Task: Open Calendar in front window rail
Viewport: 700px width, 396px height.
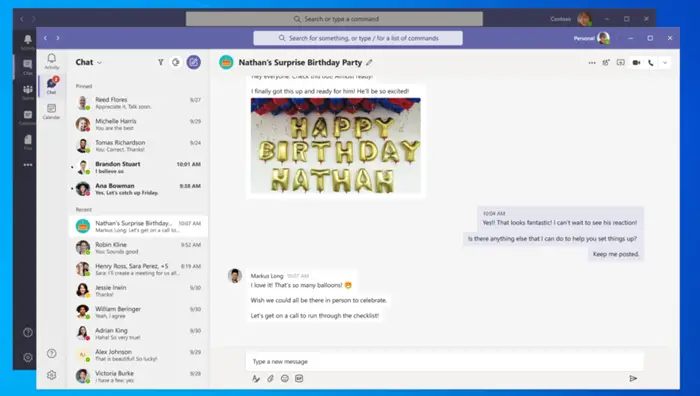Action: click(x=51, y=111)
